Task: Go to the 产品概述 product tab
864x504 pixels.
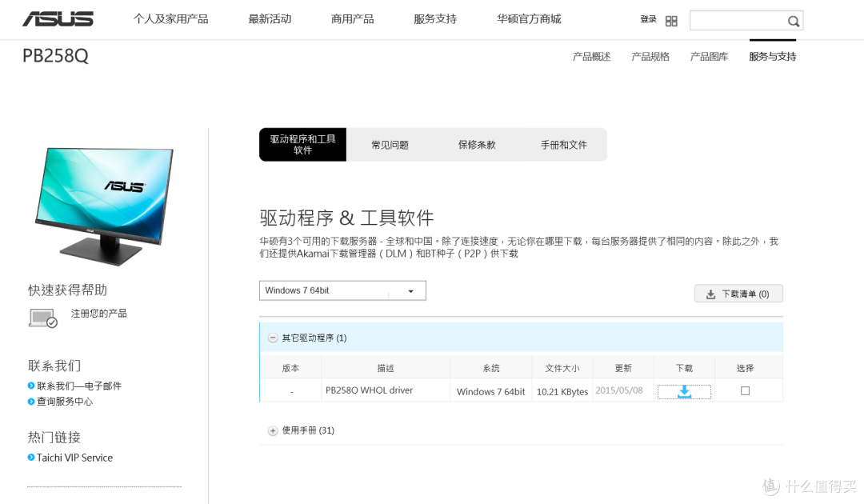Action: pyautogui.click(x=591, y=56)
